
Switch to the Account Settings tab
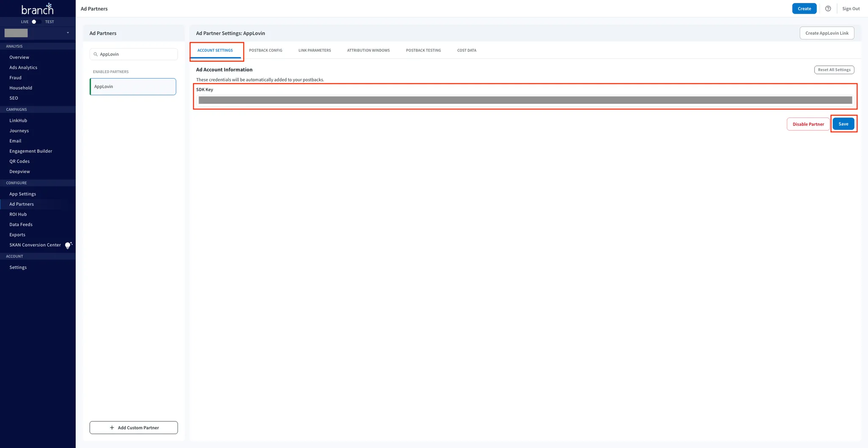[x=215, y=50]
